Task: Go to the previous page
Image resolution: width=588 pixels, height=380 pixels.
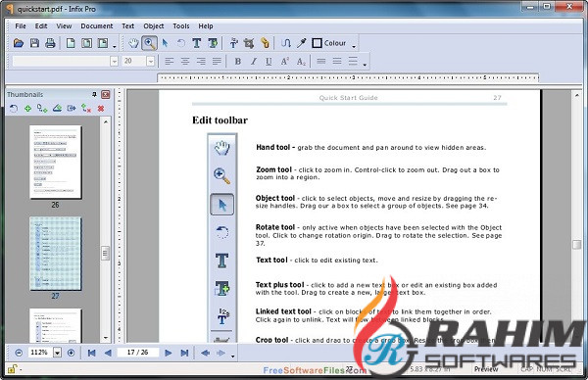Action: click(108, 353)
